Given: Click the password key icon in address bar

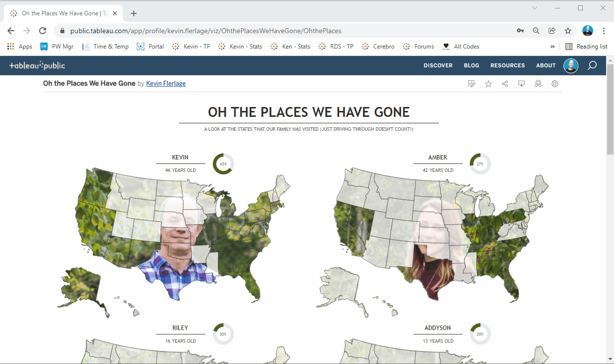Looking at the screenshot, I should click(x=520, y=31).
